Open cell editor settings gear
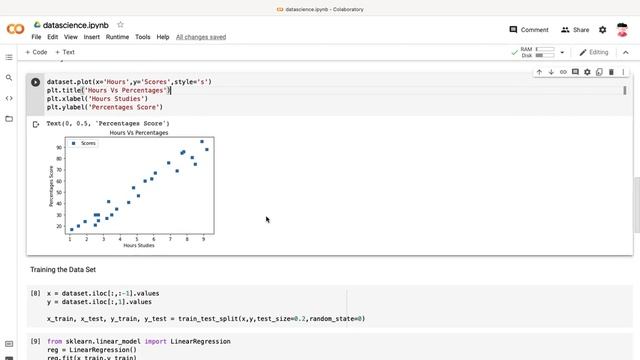This screenshot has width=640, height=360. (587, 72)
